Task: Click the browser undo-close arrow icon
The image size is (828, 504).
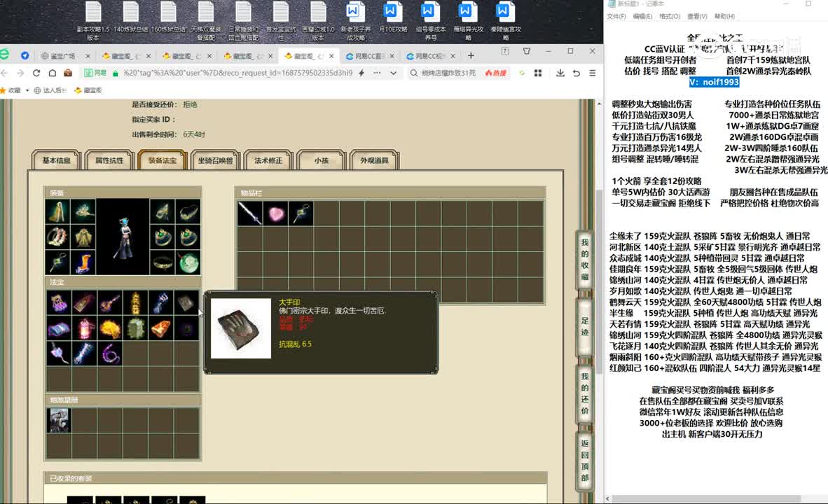Action: (576, 73)
